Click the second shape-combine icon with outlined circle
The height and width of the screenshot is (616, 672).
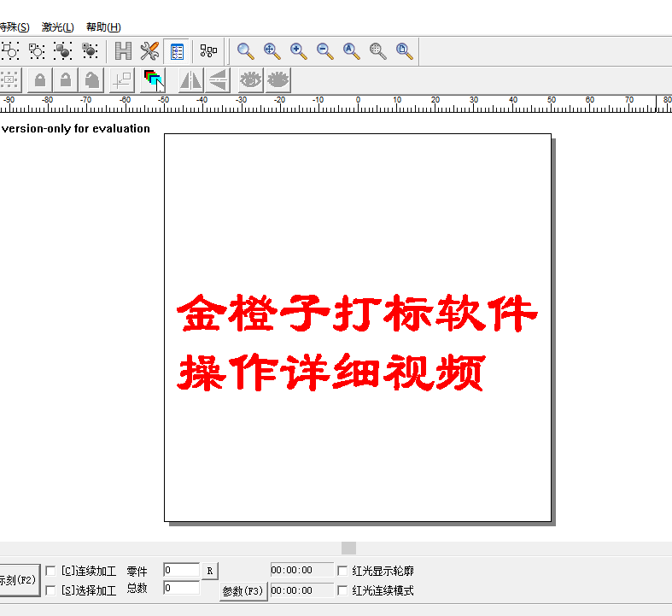point(37,51)
